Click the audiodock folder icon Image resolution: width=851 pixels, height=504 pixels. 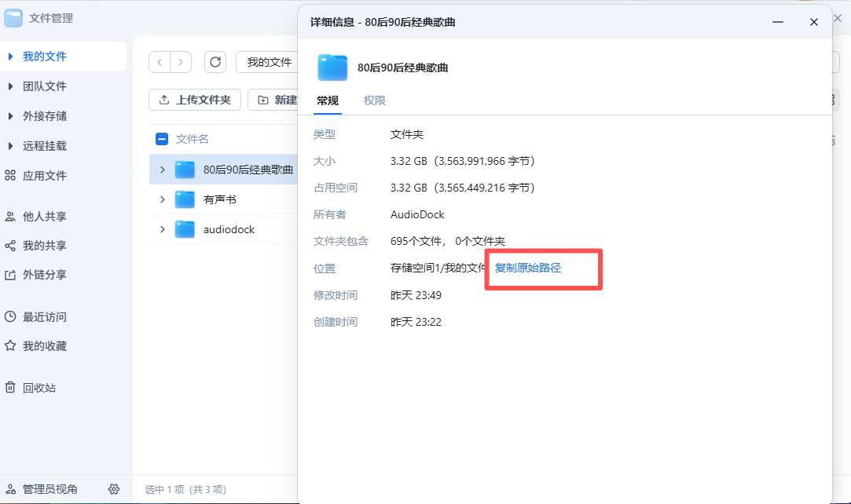tap(185, 229)
